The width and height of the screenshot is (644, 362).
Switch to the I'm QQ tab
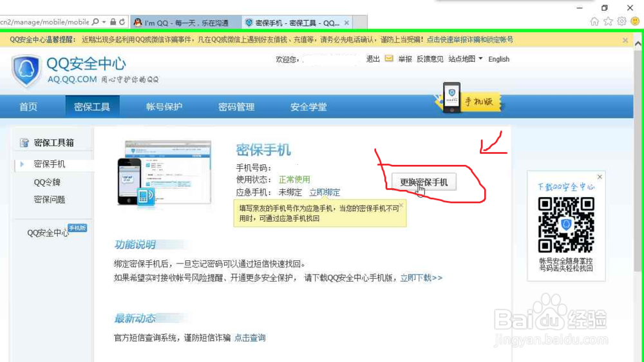186,23
